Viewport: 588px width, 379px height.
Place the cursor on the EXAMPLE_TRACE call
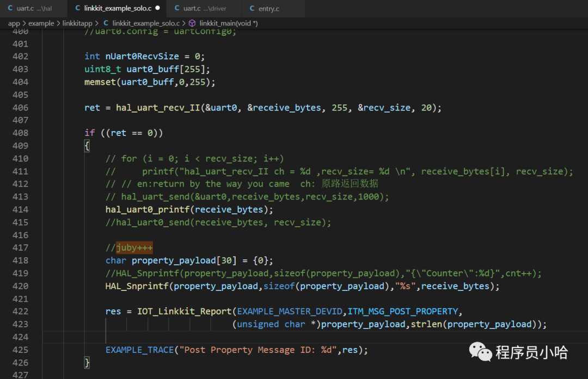(x=139, y=350)
